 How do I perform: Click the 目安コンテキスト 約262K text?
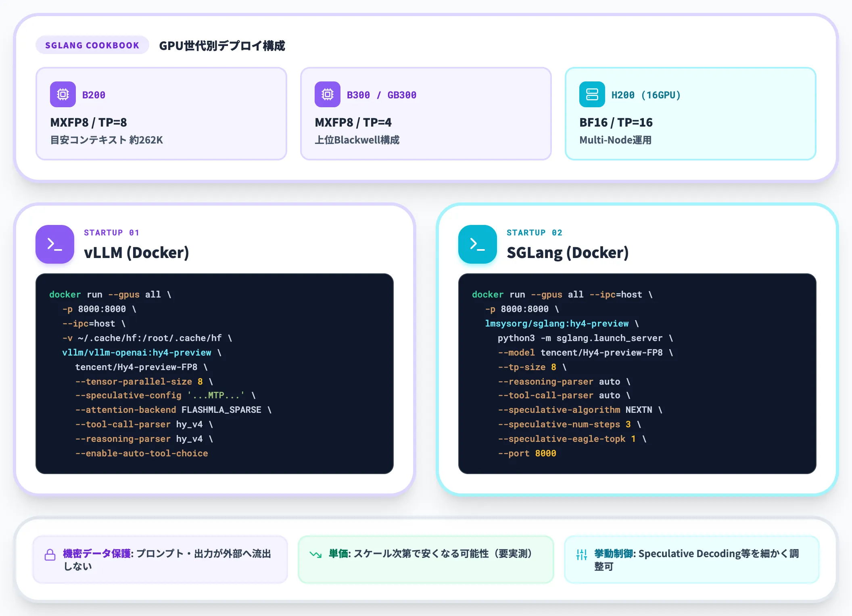pos(106,140)
